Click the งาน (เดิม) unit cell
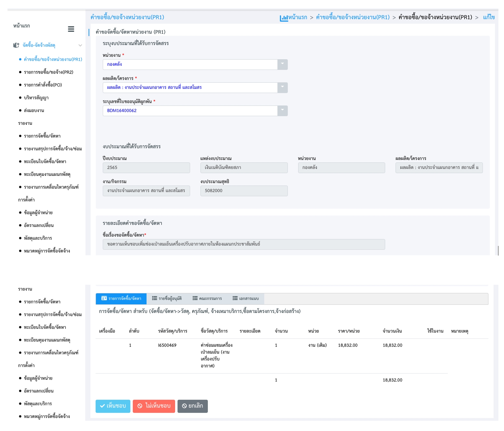This screenshot has height=431, width=504. pyautogui.click(x=317, y=345)
